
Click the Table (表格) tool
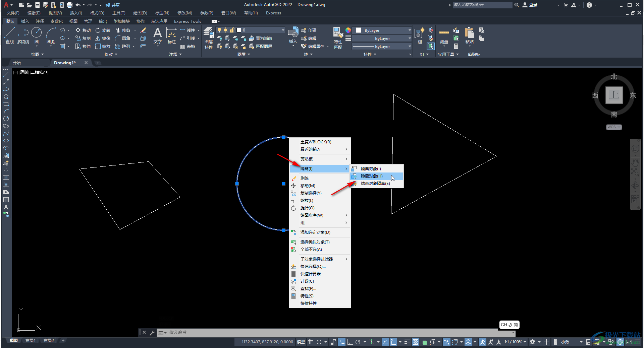coord(187,46)
